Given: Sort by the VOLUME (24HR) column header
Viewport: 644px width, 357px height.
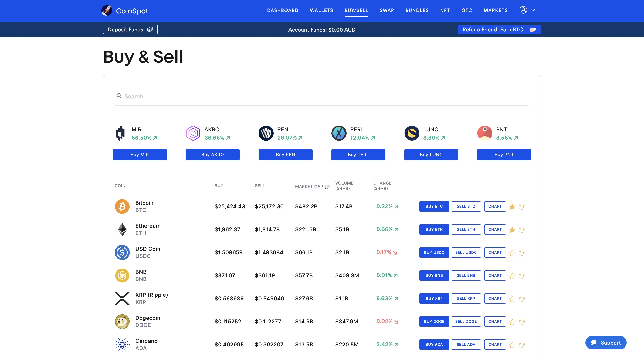Looking at the screenshot, I should click(x=344, y=186).
